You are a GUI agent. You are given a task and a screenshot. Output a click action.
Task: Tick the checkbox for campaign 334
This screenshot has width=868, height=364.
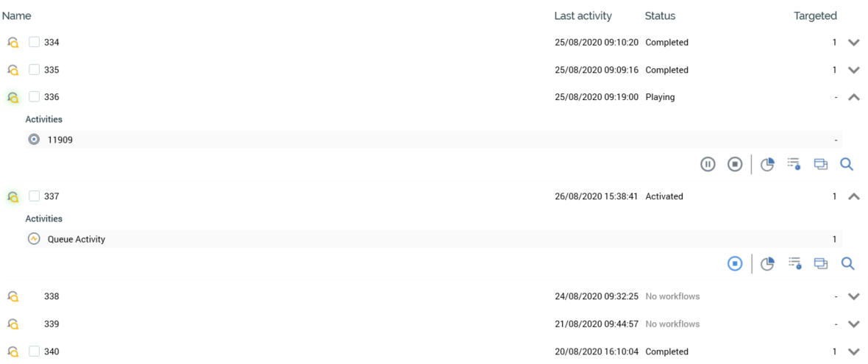[x=35, y=43]
